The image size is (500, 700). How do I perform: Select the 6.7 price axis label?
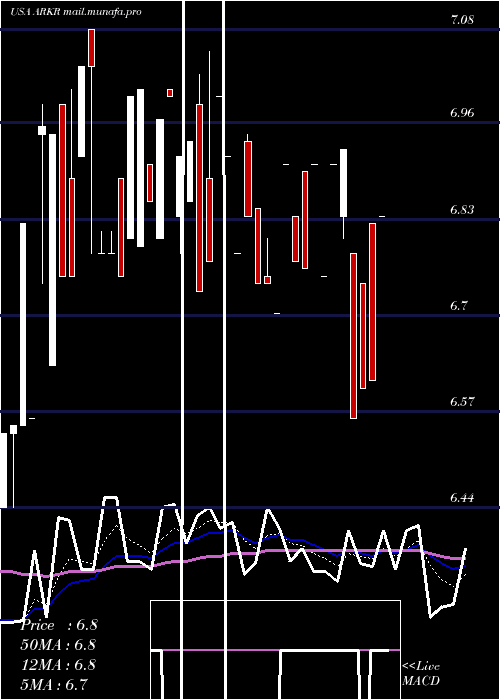459,306
